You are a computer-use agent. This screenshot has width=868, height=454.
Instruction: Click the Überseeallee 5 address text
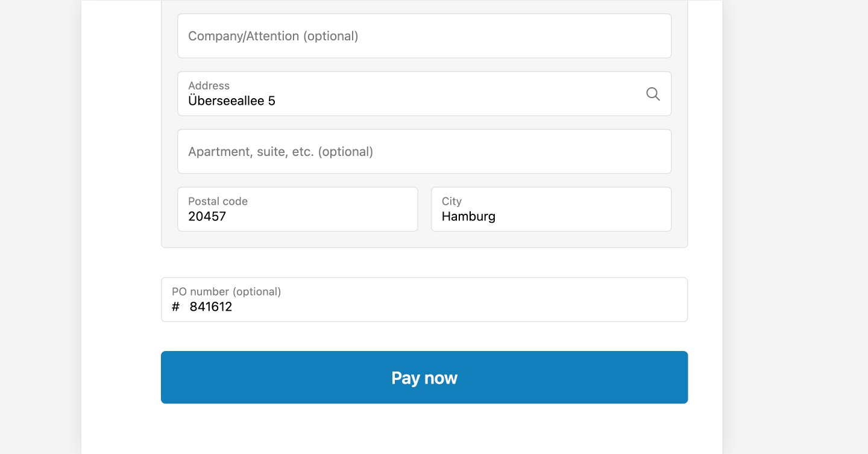(231, 101)
